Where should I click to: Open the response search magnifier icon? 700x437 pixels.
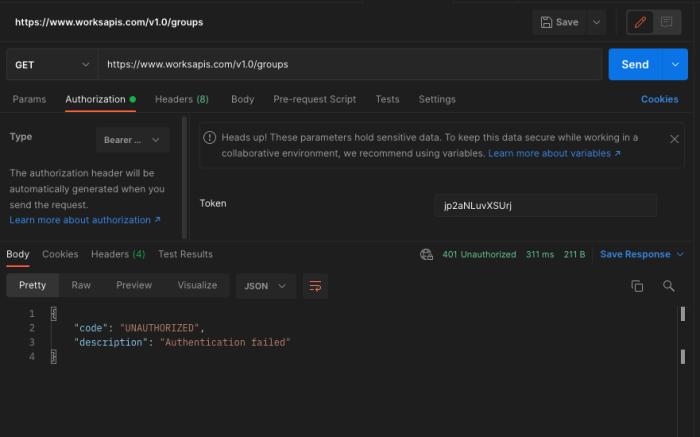point(668,286)
